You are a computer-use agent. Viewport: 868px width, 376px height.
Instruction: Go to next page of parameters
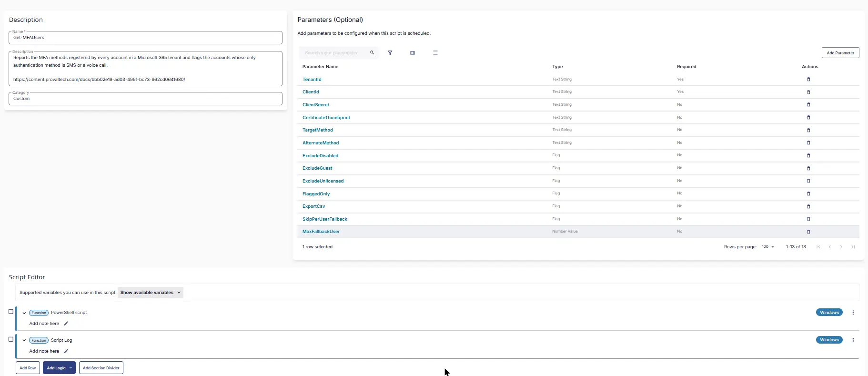tap(841, 247)
